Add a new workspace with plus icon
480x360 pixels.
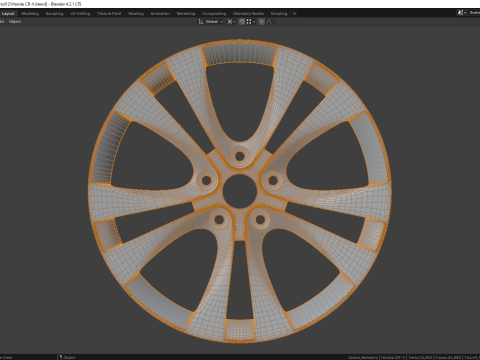click(x=294, y=14)
